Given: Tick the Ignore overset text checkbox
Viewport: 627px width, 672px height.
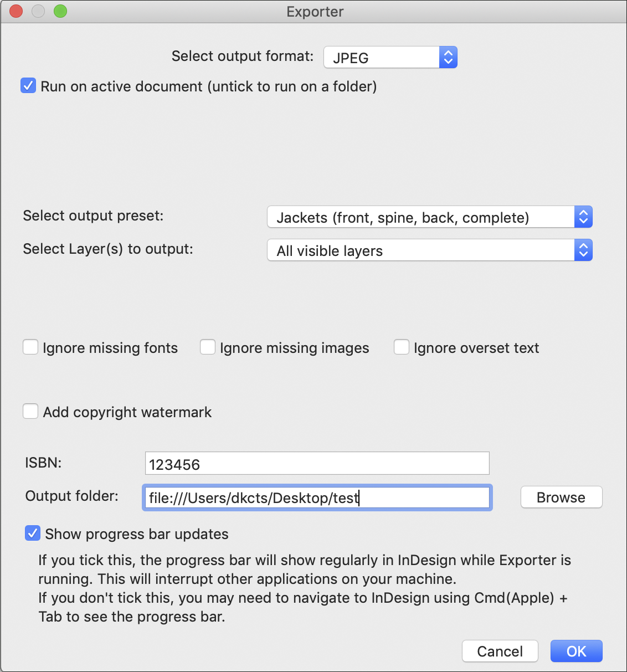Looking at the screenshot, I should point(402,347).
